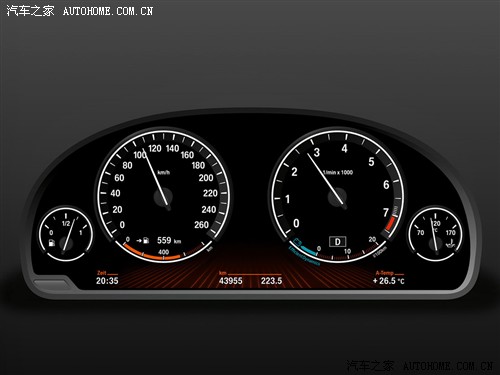Viewport: 500px width, 375px height.
Task: Click the 170 mark on oil temperature gauge
Action: point(450,233)
